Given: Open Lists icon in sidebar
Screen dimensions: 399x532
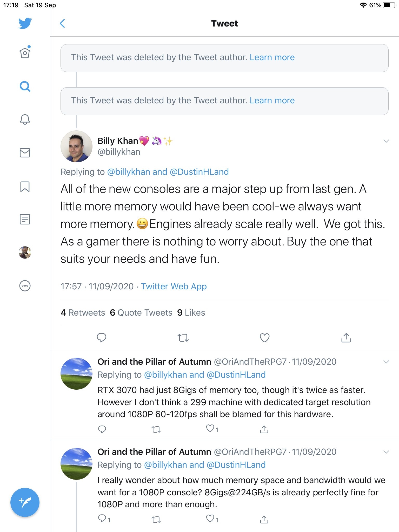Looking at the screenshot, I should pos(25,219).
